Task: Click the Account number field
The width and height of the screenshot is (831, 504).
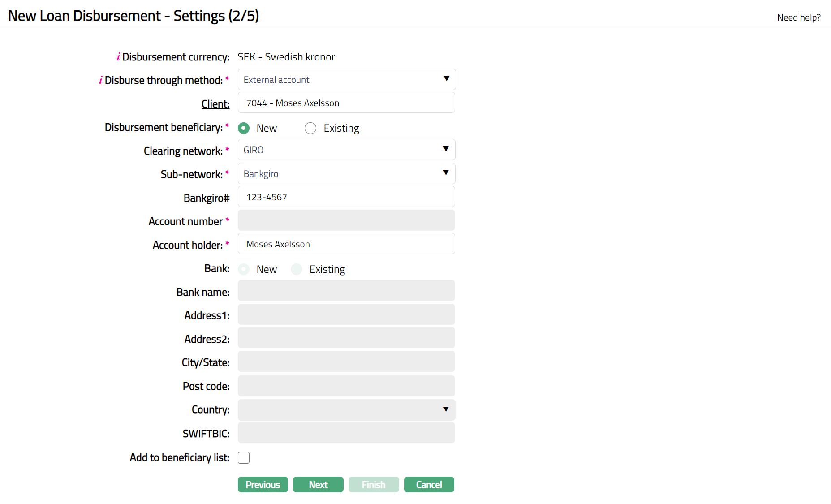Action: (346, 220)
